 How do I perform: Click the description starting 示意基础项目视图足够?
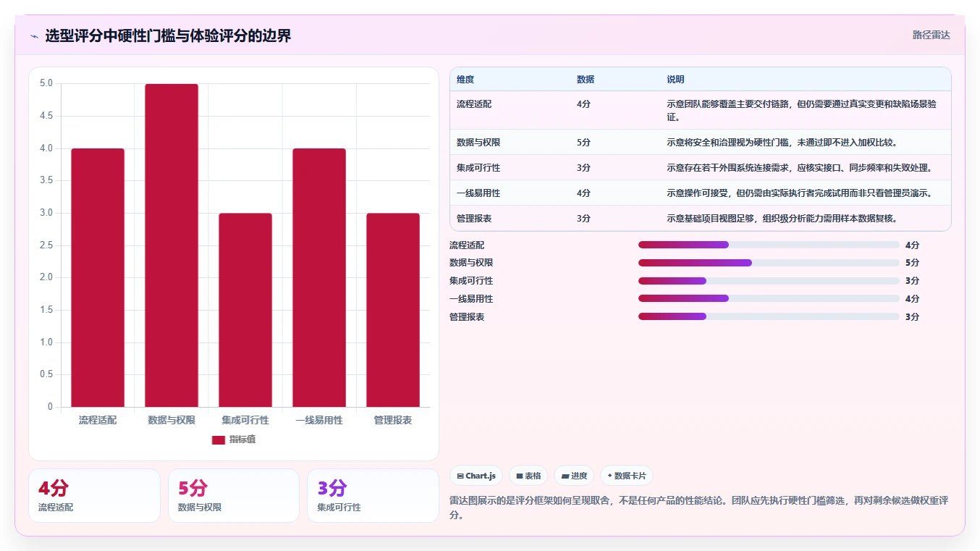click(x=782, y=219)
